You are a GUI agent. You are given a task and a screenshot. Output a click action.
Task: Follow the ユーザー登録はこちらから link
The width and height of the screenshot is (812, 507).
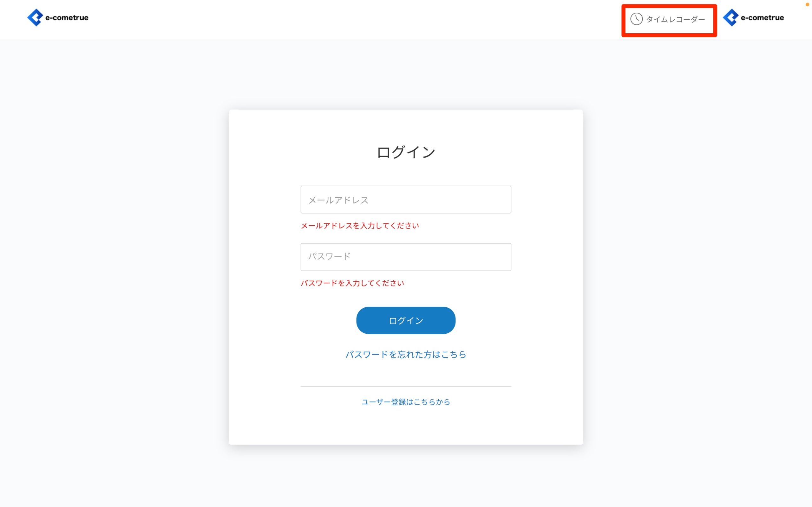point(406,402)
